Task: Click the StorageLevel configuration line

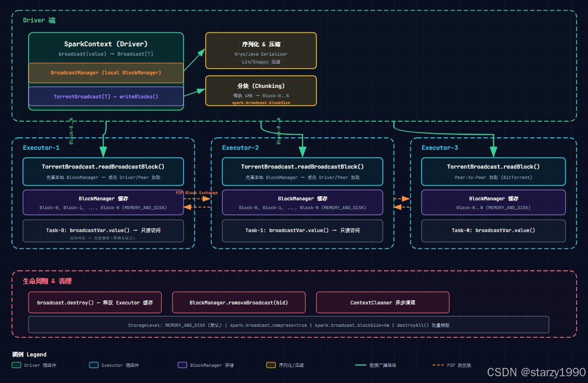Action: [x=289, y=325]
